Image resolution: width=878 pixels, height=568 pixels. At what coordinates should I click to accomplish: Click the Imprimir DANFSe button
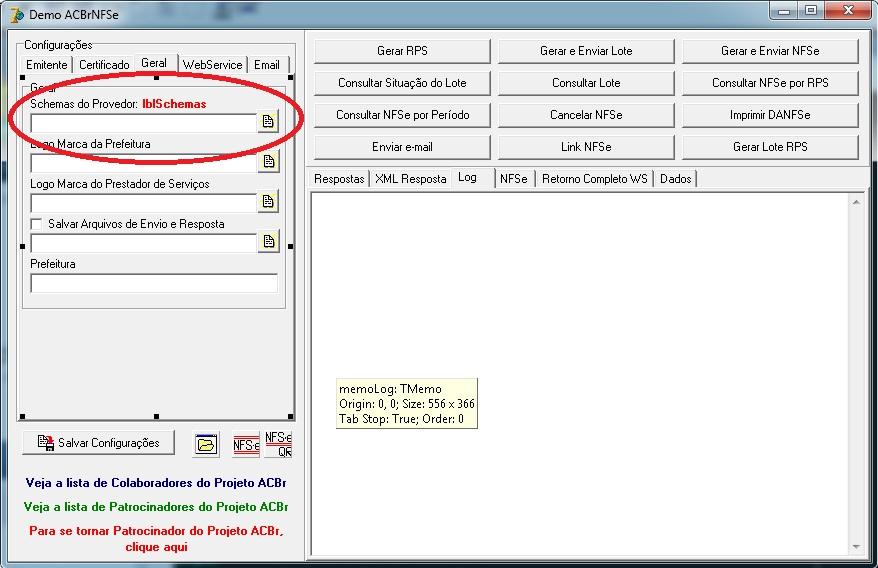coord(770,115)
